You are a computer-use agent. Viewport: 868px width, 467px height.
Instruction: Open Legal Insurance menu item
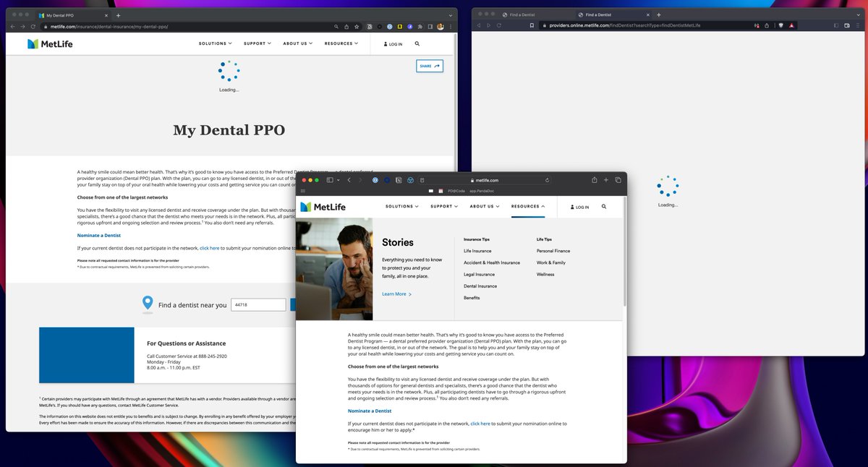pyautogui.click(x=480, y=274)
